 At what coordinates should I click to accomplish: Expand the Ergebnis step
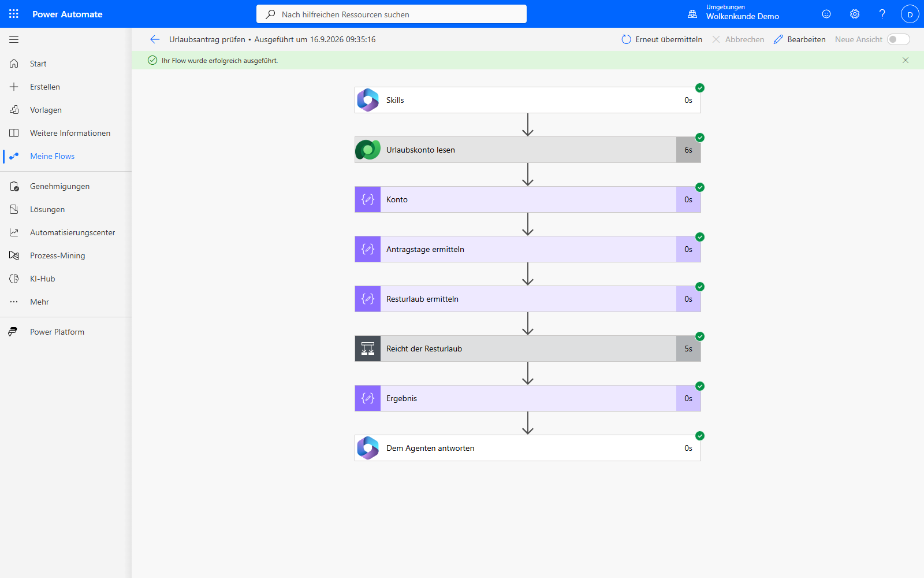pos(528,398)
